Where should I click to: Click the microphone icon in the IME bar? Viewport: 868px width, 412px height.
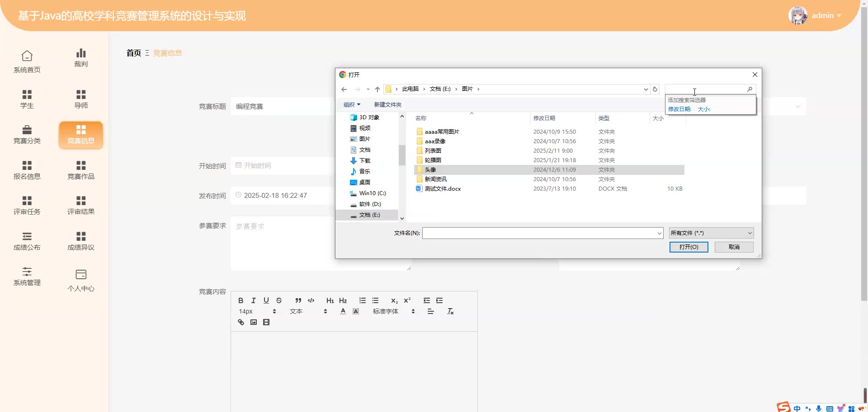point(819,409)
